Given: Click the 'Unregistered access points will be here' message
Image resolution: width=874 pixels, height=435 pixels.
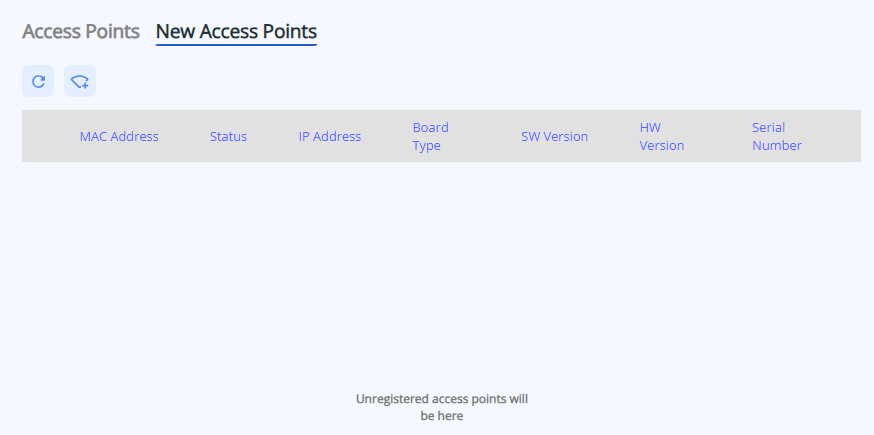Looking at the screenshot, I should pyautogui.click(x=441, y=407).
